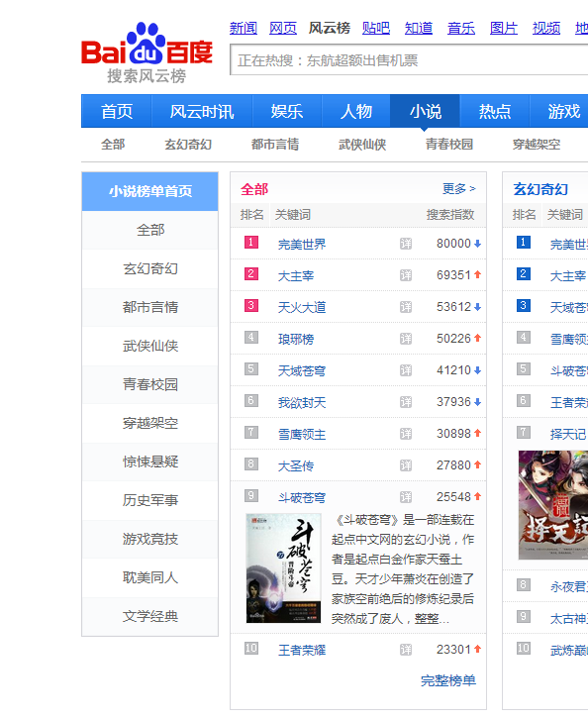
Task: Open 雪鹰领主 in the 全部 ranking
Action: 302,434
